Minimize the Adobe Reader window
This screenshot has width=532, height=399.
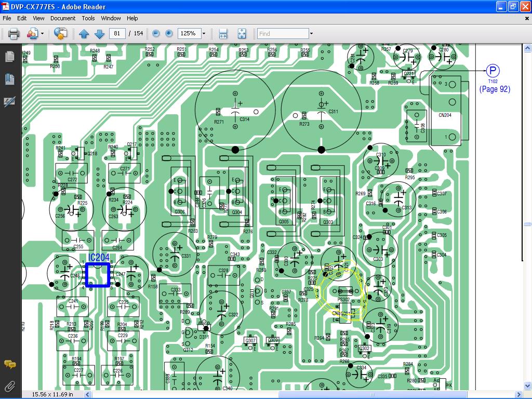[501, 6]
